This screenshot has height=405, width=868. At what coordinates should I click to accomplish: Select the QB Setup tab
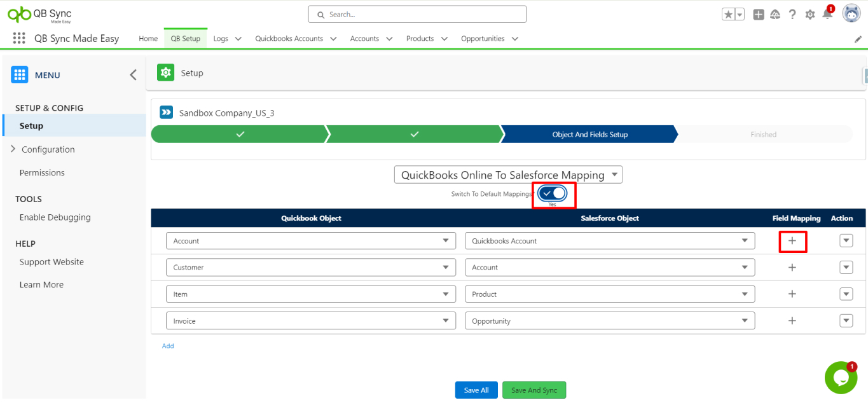click(x=185, y=39)
